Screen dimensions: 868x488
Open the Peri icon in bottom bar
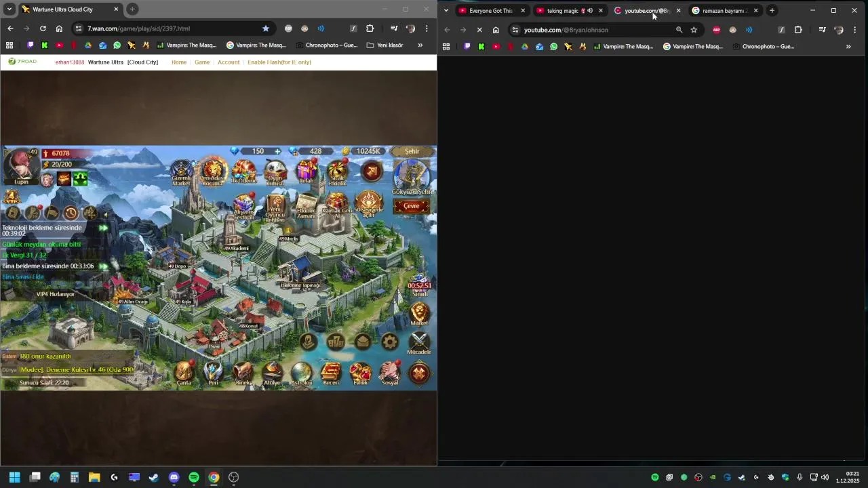[213, 373]
